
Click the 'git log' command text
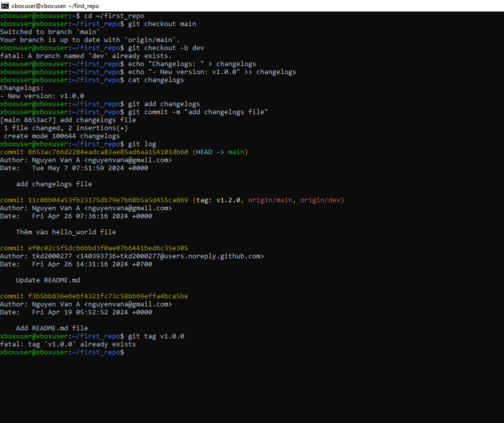(142, 144)
